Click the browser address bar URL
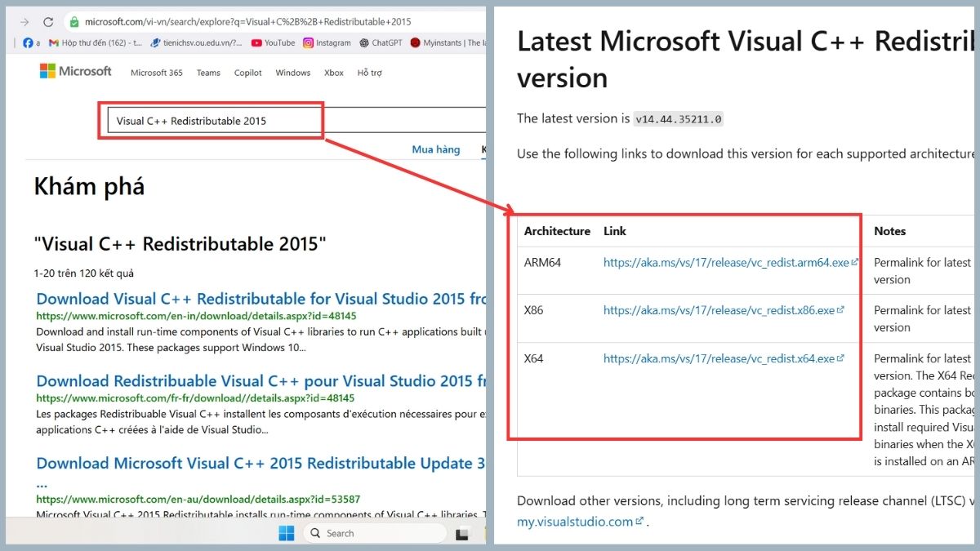This screenshot has height=551, width=980. (x=245, y=22)
